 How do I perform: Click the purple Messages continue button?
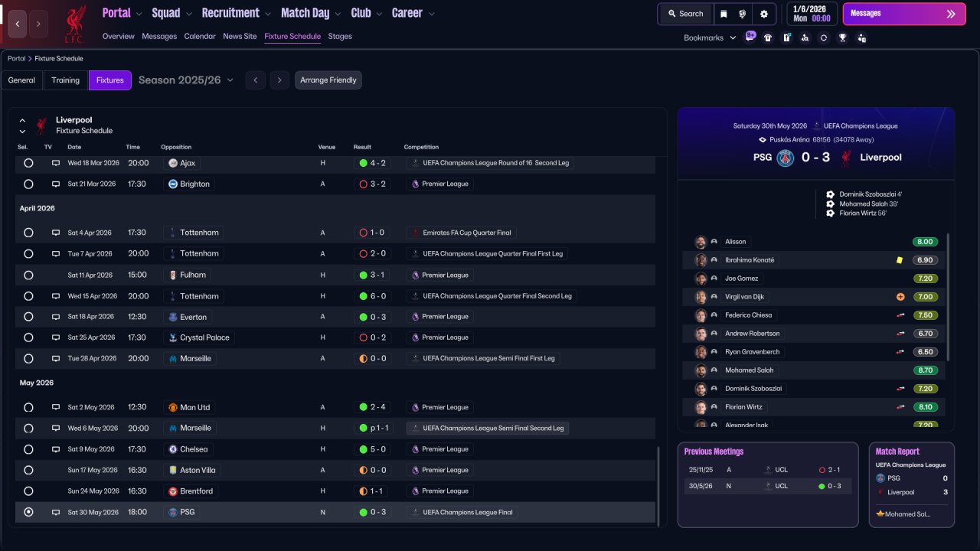[x=904, y=14]
